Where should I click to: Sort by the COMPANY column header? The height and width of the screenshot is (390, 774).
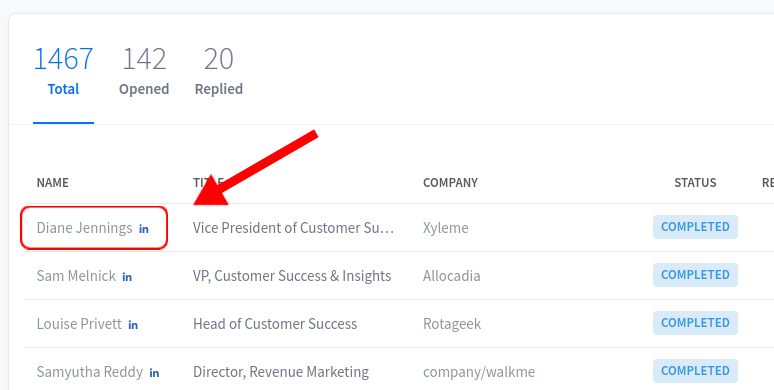(x=450, y=183)
